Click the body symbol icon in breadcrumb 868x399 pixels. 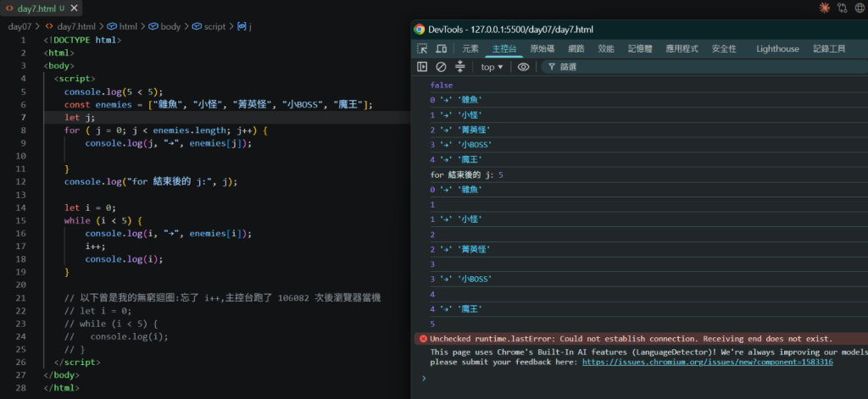[x=153, y=26]
